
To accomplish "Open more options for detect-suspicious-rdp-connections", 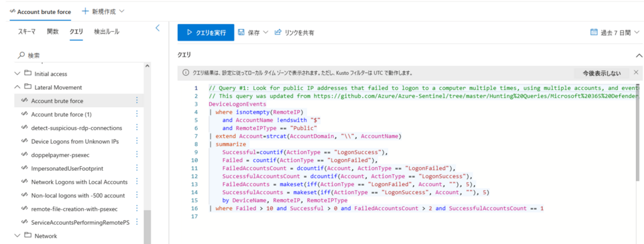I will coord(137,128).
